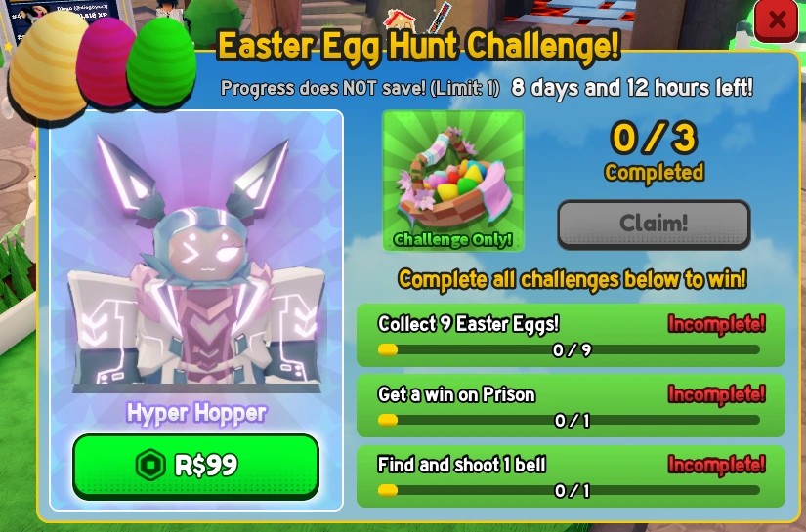
Task: Click the Easter basket reward icon
Action: tap(453, 181)
